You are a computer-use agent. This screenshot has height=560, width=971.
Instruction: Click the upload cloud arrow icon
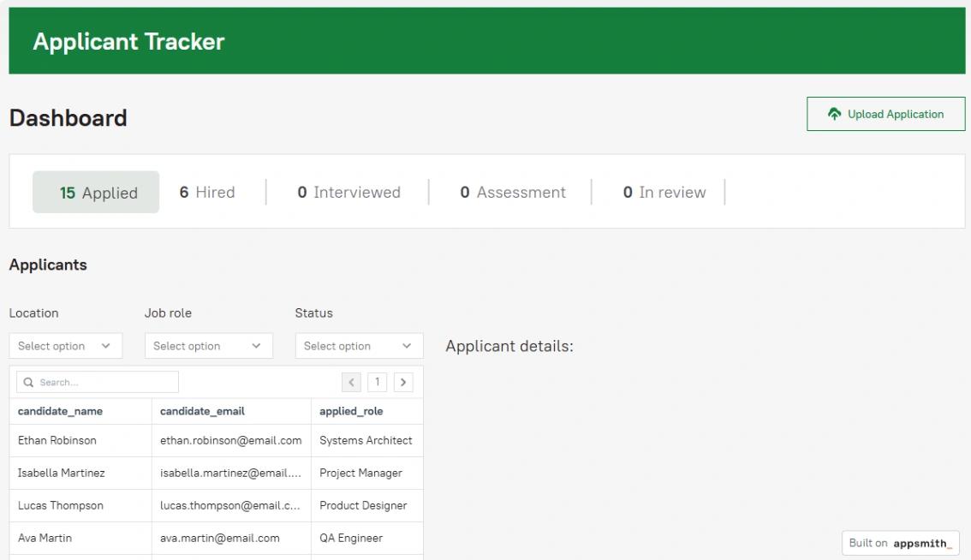tap(834, 114)
